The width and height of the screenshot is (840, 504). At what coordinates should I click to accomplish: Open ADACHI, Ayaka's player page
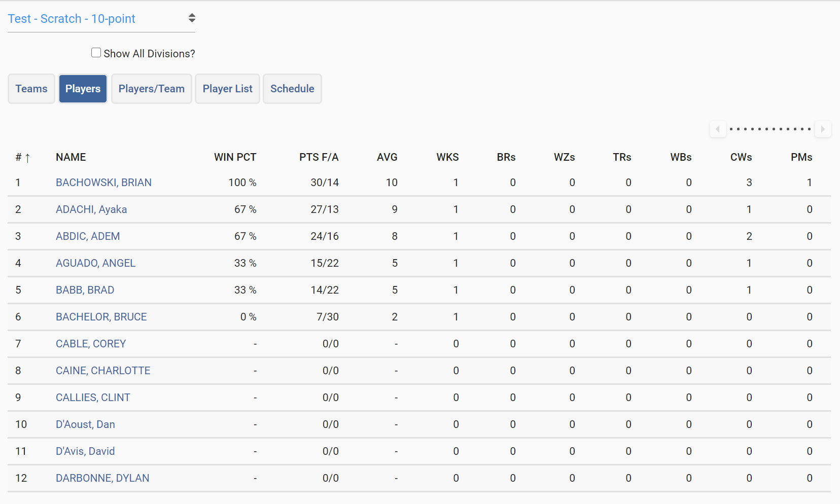[x=91, y=209]
